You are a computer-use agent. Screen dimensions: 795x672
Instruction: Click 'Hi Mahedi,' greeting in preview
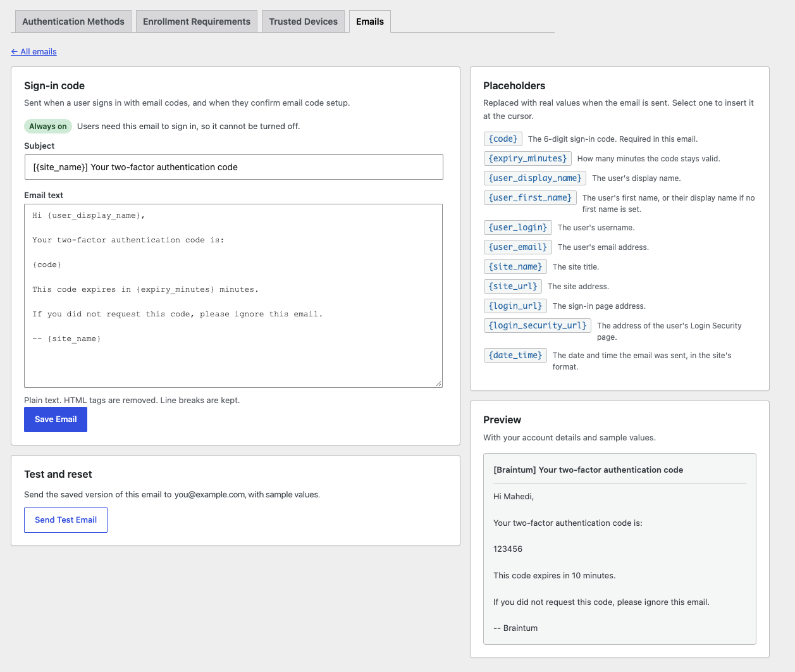pos(514,497)
